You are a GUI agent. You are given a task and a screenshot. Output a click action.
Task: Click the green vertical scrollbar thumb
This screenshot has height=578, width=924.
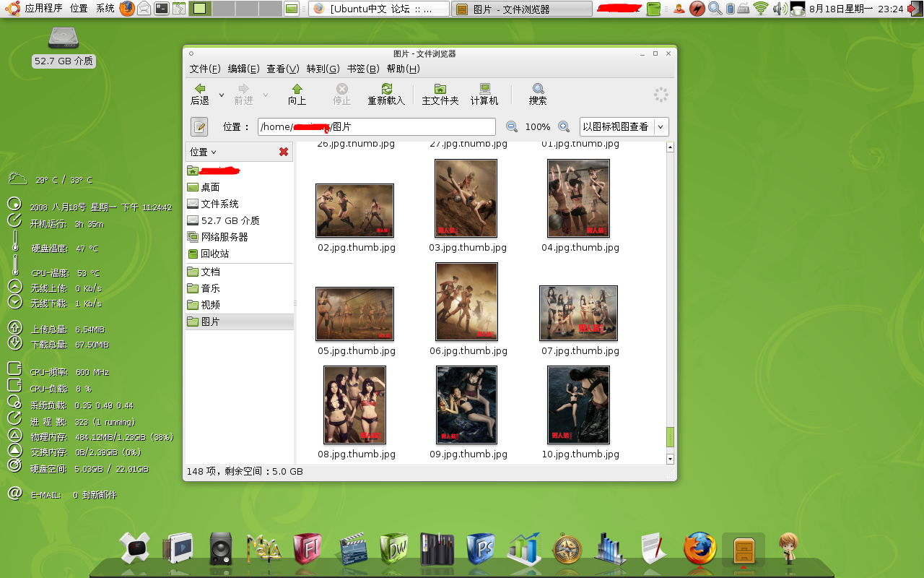pyautogui.click(x=670, y=437)
